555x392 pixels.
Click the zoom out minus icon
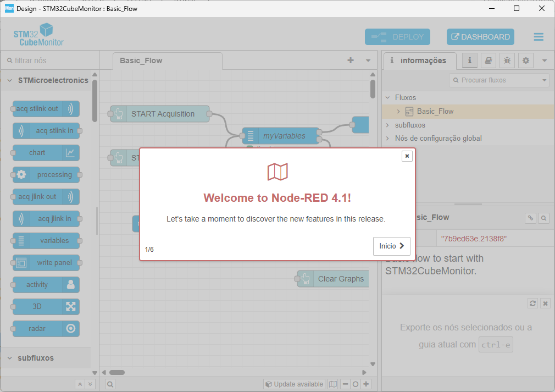coord(346,384)
